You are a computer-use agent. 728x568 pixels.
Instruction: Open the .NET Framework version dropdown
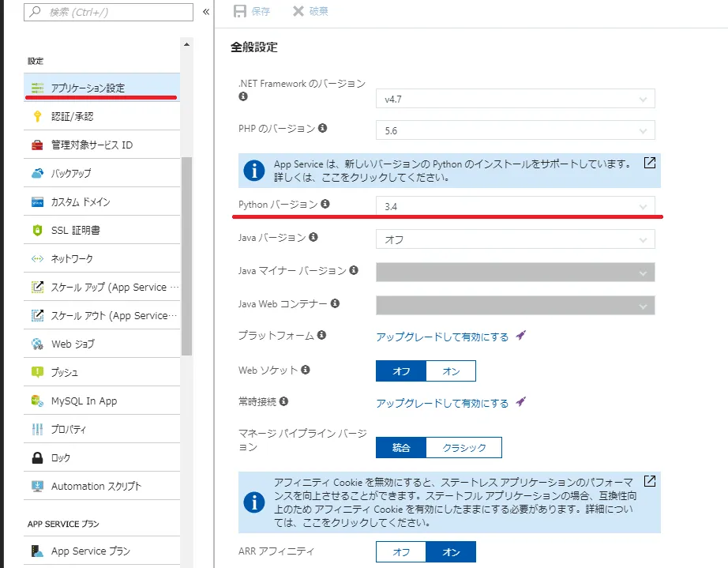click(515, 100)
